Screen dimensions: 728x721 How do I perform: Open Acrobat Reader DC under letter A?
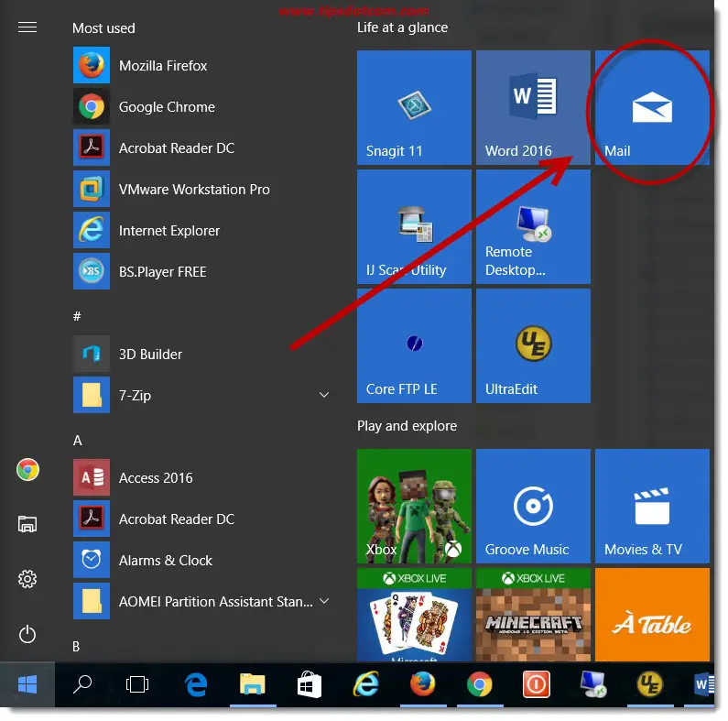click(202, 519)
